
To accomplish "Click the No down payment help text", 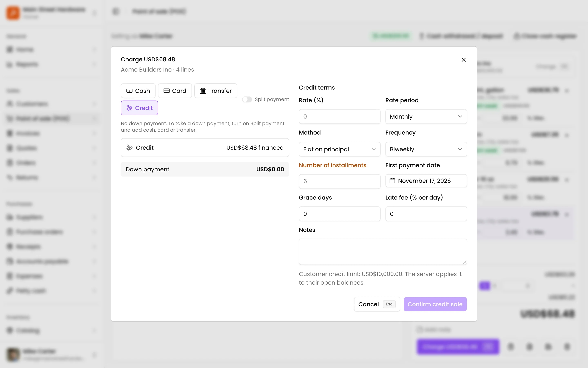I will tap(202, 127).
